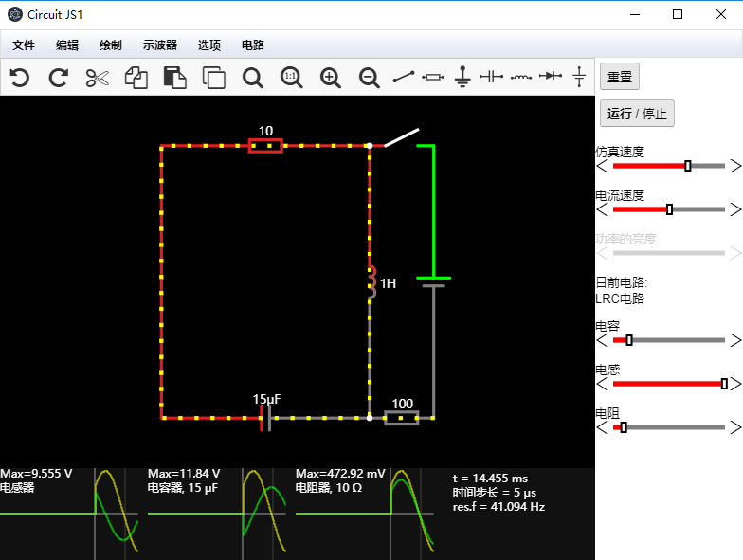The image size is (743, 560).
Task: Increase 电感 with right arrow
Action: pos(735,384)
